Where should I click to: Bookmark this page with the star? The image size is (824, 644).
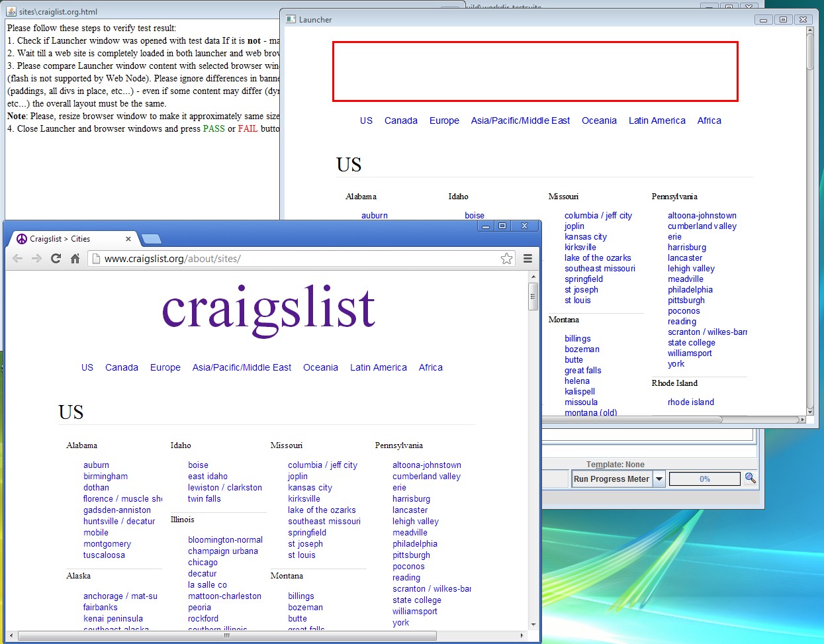click(506, 259)
